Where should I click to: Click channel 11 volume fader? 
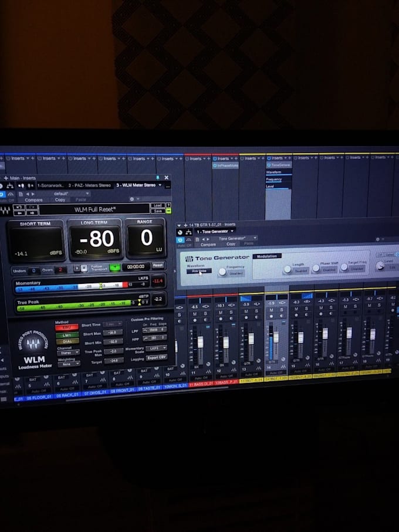tap(201, 342)
